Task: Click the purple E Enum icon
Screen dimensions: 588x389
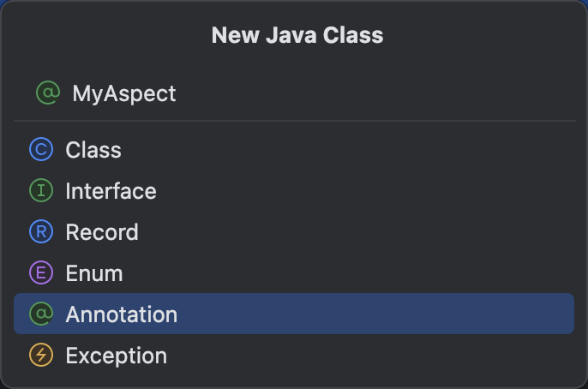Action: pyautogui.click(x=41, y=272)
